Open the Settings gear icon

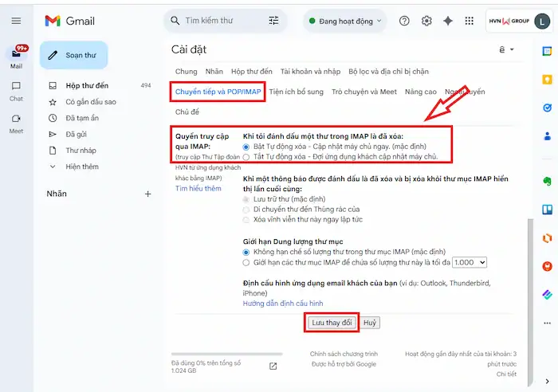[x=426, y=21]
